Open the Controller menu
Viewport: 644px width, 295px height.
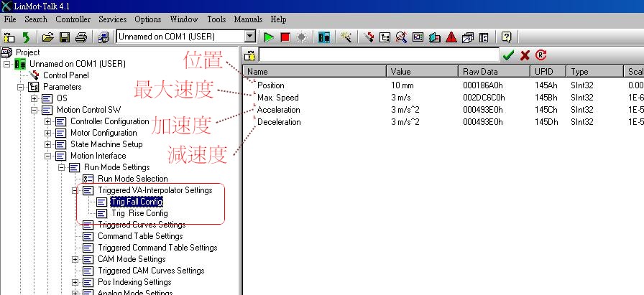[73, 19]
